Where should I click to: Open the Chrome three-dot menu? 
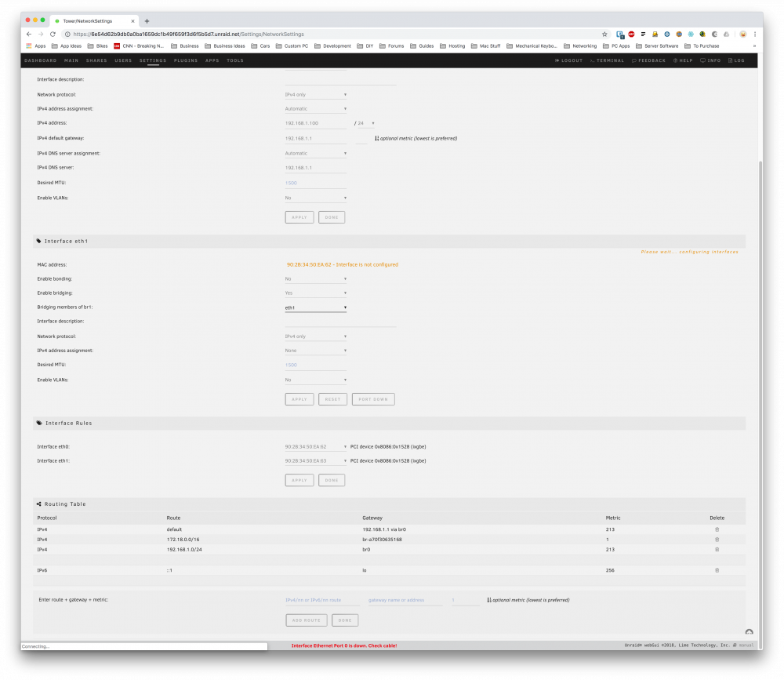click(x=754, y=34)
